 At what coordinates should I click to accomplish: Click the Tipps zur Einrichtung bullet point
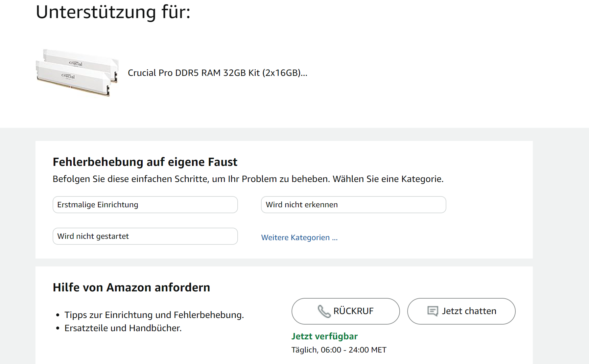tap(154, 315)
